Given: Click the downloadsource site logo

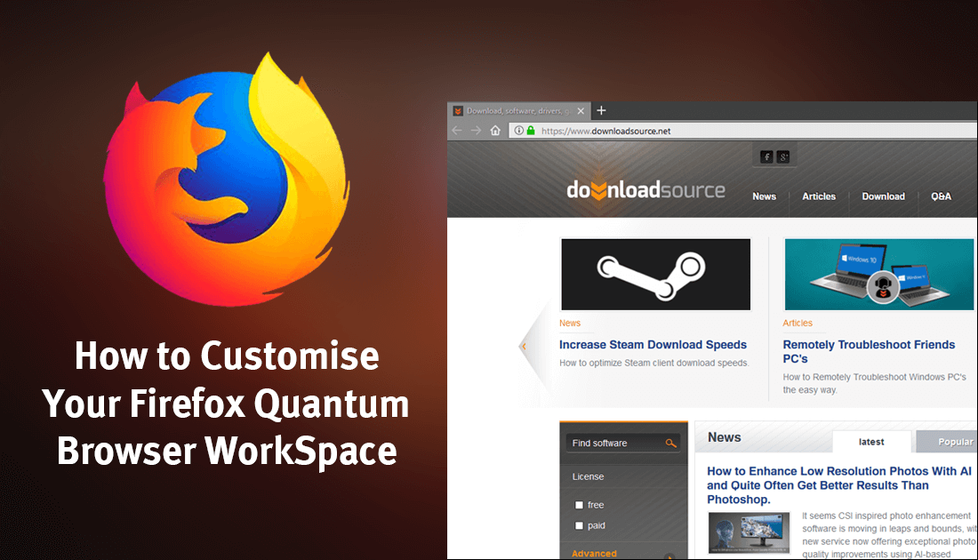Looking at the screenshot, I should (x=645, y=189).
